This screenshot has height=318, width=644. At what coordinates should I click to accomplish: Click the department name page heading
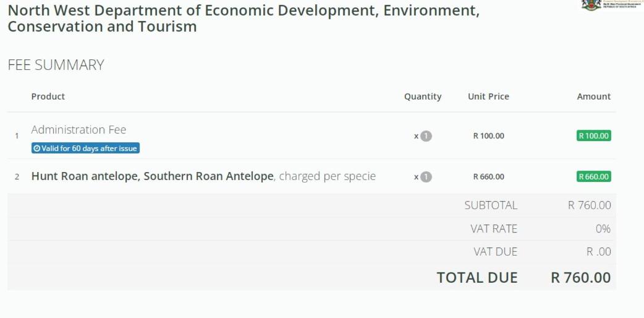[244, 18]
